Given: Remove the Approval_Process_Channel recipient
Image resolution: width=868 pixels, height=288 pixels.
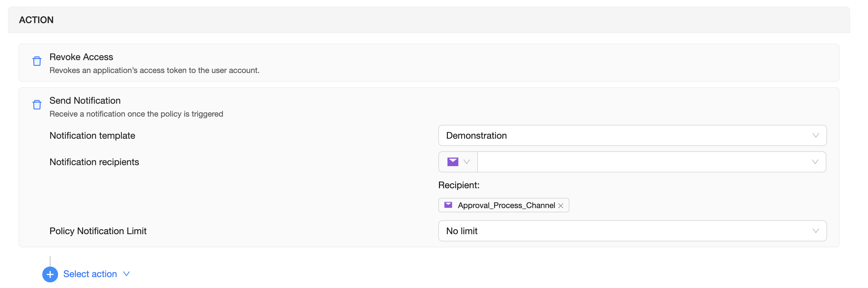Looking at the screenshot, I should (561, 206).
